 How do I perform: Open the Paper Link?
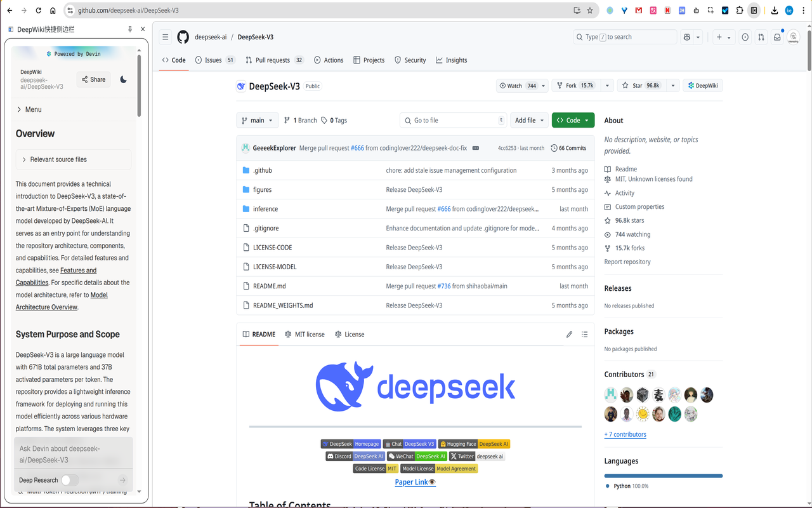click(416, 482)
